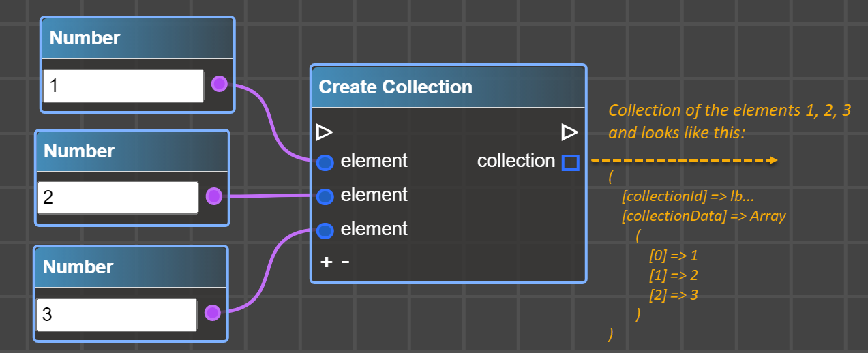The image size is (868, 353).
Task: Select the header of Number node with value 2
Action: coord(132,151)
